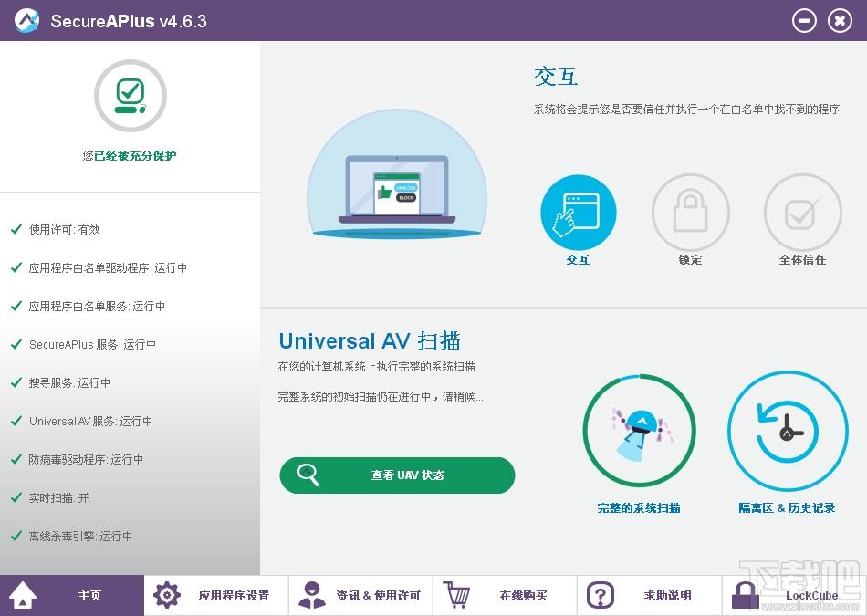This screenshot has width=867, height=616.
Task: Click Universal AV 服务: 运行中 status
Action: tap(81, 422)
